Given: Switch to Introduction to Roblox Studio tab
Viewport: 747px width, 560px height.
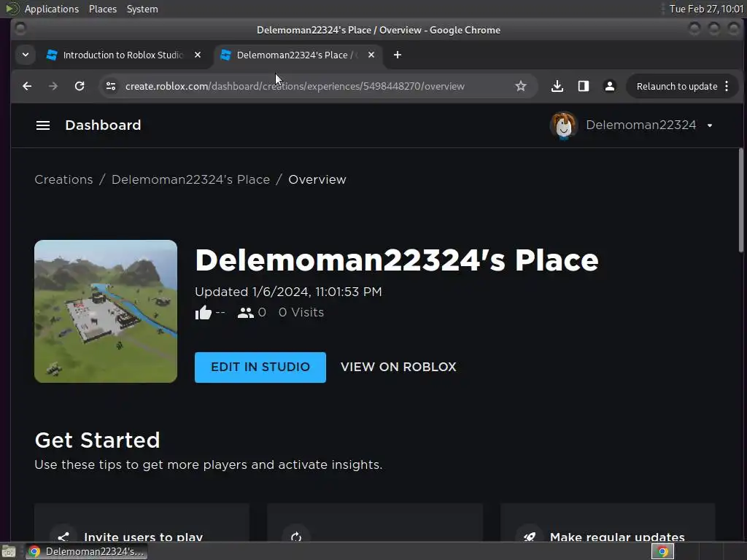Looking at the screenshot, I should click(123, 55).
